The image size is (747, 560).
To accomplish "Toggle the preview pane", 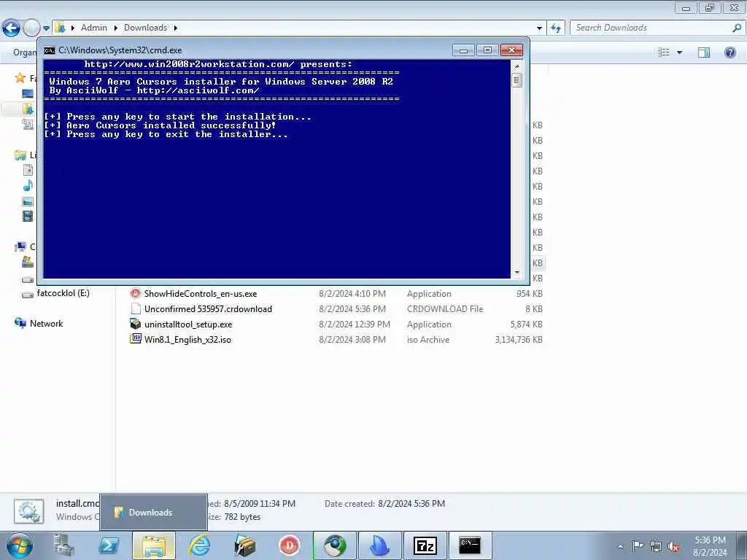I will (704, 52).
